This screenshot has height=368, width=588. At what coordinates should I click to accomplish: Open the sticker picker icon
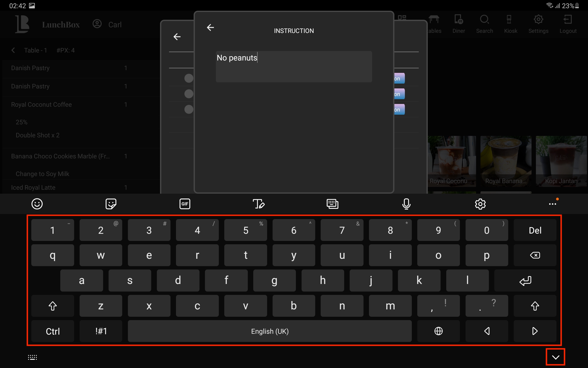(111, 204)
